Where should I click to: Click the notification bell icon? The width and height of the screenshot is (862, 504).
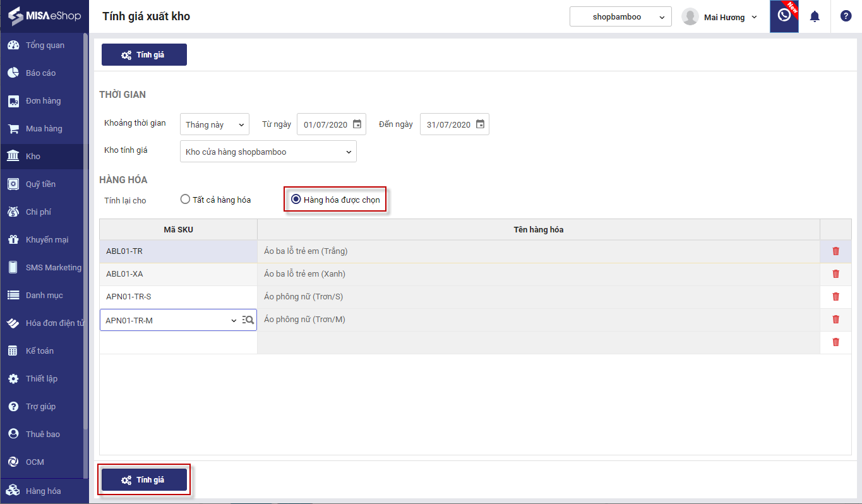[815, 16]
